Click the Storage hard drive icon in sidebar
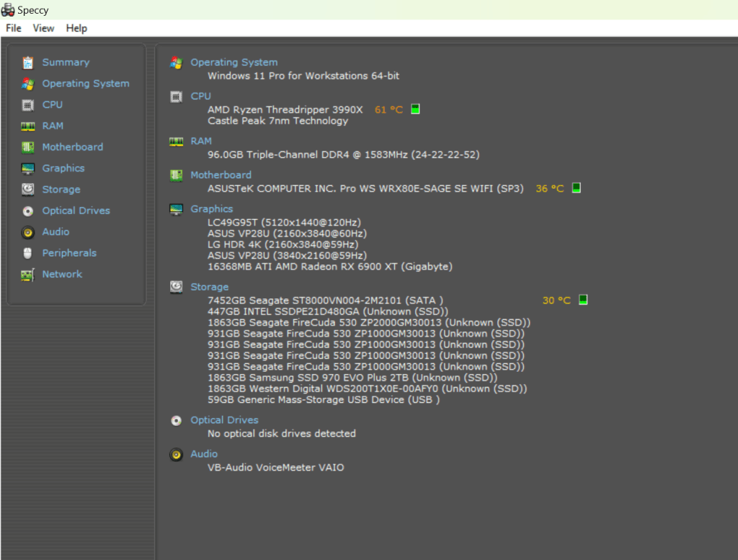Image resolution: width=738 pixels, height=560 pixels. pos(28,190)
